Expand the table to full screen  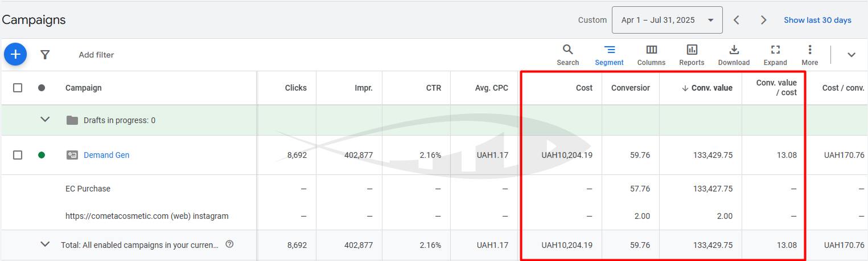775,55
